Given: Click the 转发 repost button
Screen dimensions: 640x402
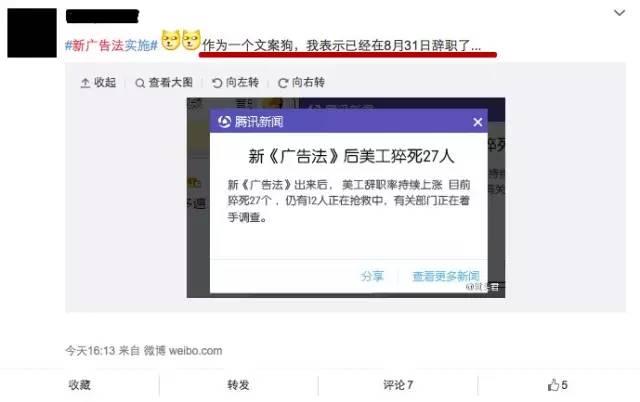Looking at the screenshot, I should tap(238, 385).
